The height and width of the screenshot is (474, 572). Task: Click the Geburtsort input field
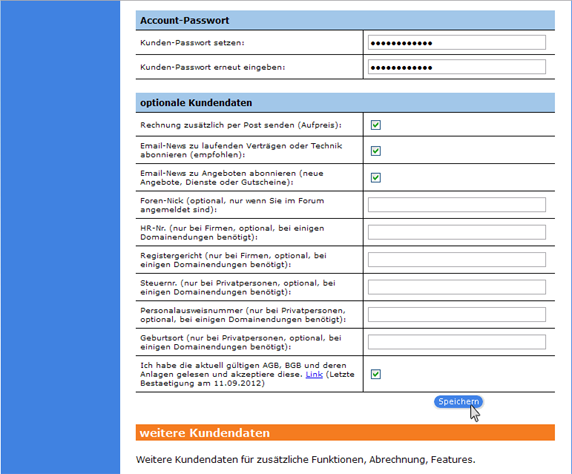(x=457, y=342)
